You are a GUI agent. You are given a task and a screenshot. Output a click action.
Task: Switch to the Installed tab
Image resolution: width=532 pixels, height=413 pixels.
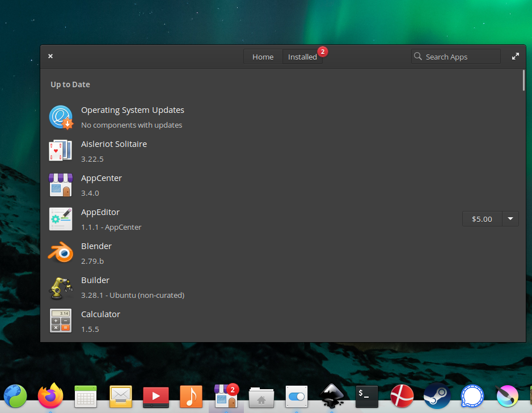tap(302, 57)
